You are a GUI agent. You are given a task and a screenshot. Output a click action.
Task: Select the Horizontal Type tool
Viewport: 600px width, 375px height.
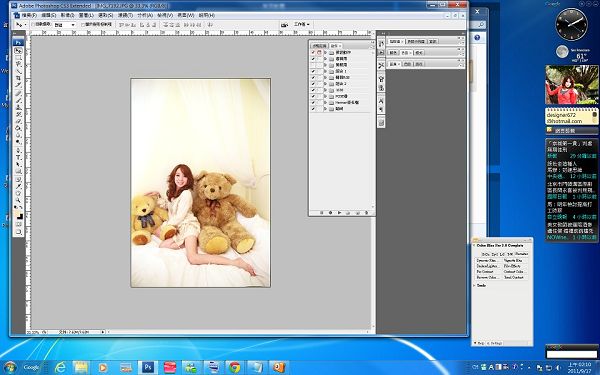pyautogui.click(x=18, y=156)
